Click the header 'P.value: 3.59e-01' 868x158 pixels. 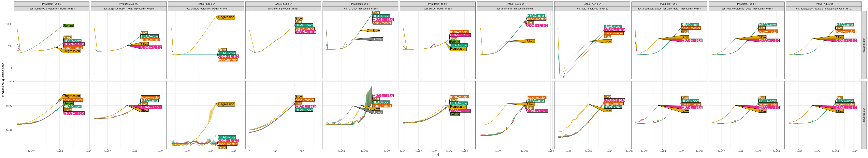pyautogui.click(x=514, y=4)
